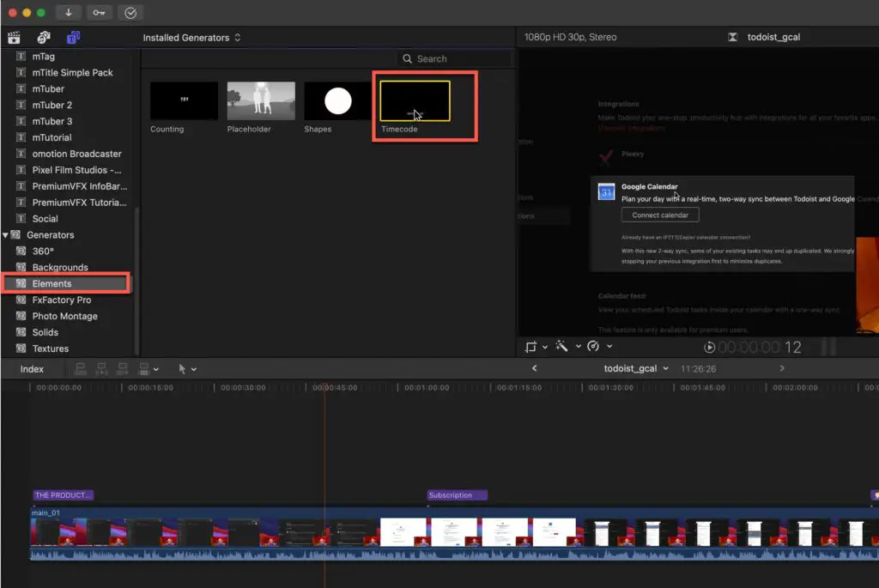Select mTitle Simple Pack in the sidebar
This screenshot has height=588, width=879.
tap(72, 72)
